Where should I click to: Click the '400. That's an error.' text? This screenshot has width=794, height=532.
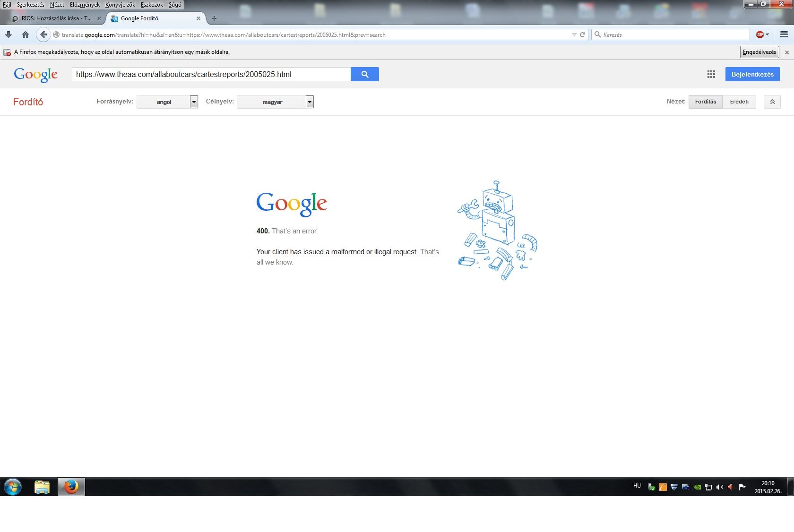pyautogui.click(x=287, y=231)
